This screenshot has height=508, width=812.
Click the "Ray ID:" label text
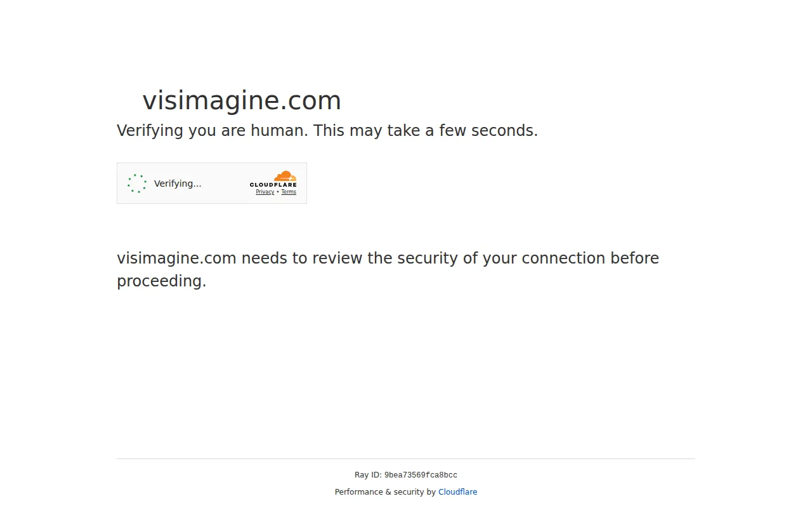coord(368,475)
